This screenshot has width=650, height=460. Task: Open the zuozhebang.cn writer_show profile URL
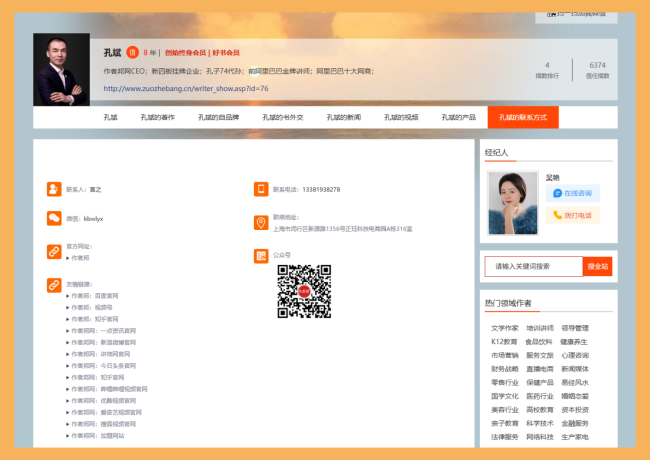click(186, 88)
